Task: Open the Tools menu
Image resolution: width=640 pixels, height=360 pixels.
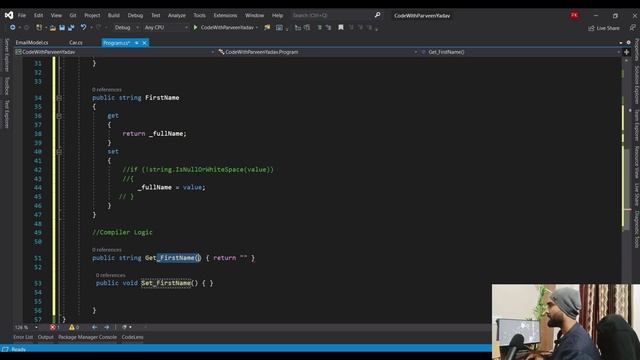Action: (x=199, y=15)
